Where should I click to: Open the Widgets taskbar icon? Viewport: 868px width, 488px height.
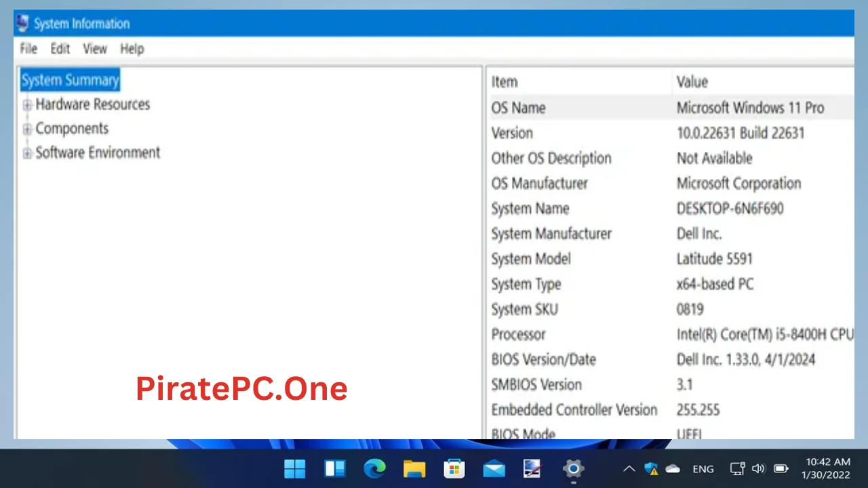click(335, 468)
